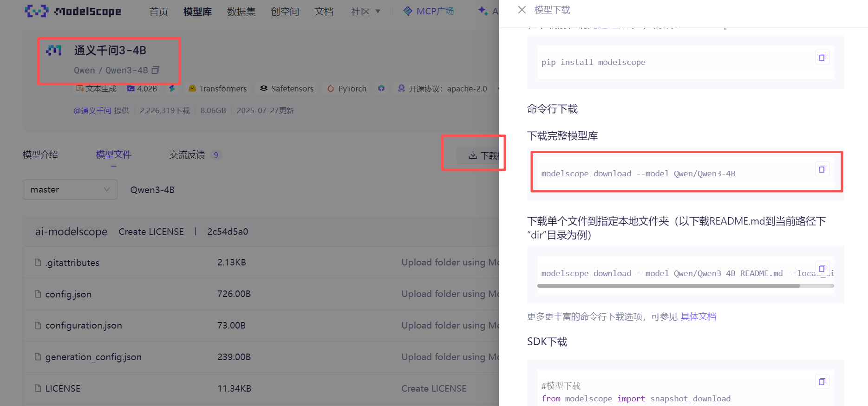Click the 通义千问3-4B model title
Viewport: 868px width, 406px height.
coord(110,50)
